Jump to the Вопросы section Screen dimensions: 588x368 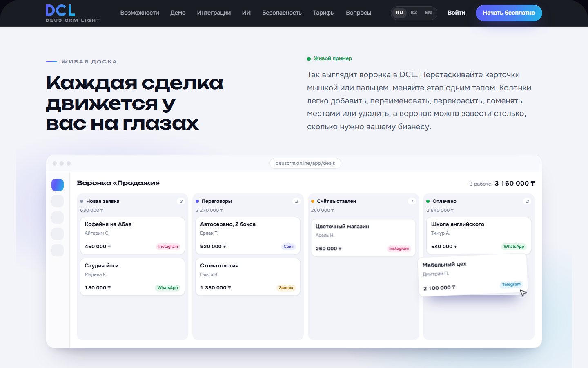pos(359,13)
